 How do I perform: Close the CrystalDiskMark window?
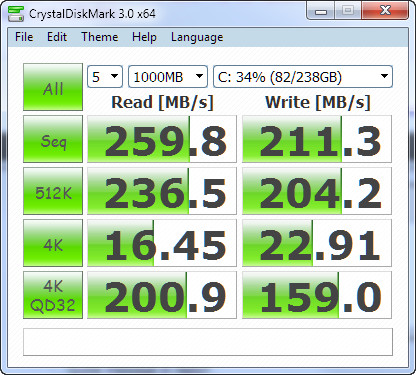[385, 11]
